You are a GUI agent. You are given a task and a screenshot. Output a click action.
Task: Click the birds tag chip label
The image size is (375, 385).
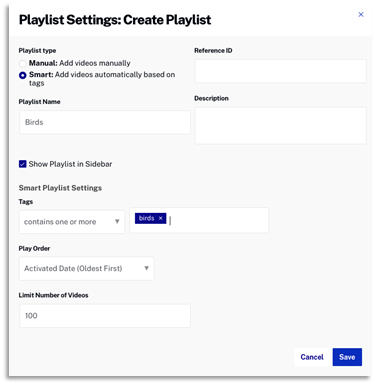146,218
